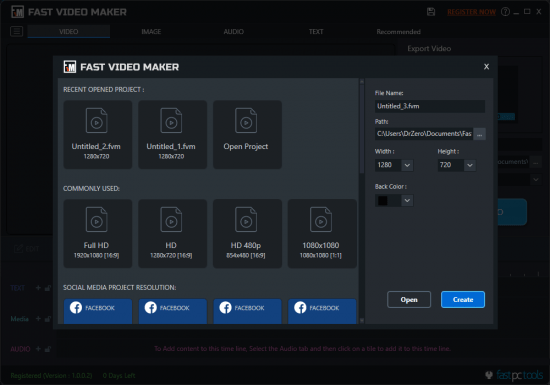The height and width of the screenshot is (385, 550).
Task: Switch to the AUDIO tab in main window
Action: (234, 32)
